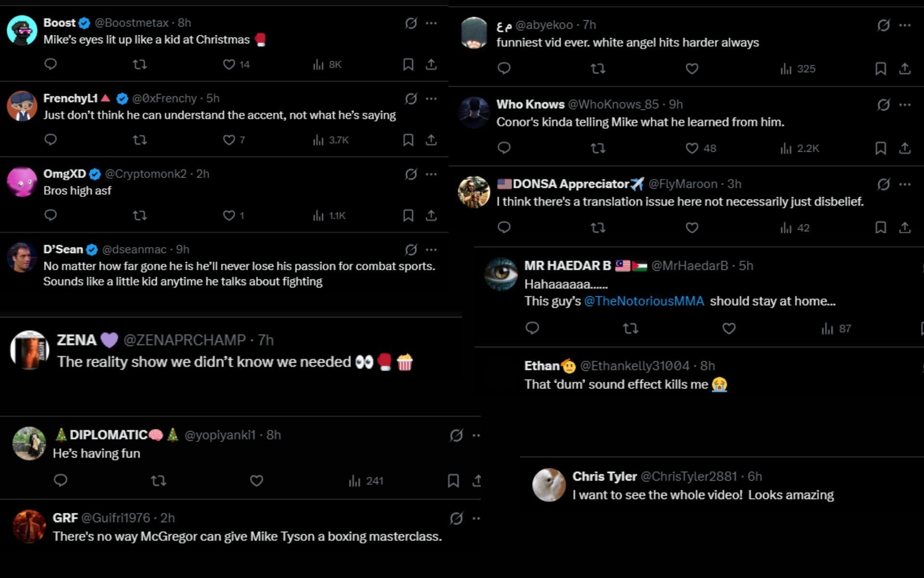Screen dimensions: 924x578
Task: Retweet abyekoo's white angel tweet
Action: pyautogui.click(x=599, y=68)
